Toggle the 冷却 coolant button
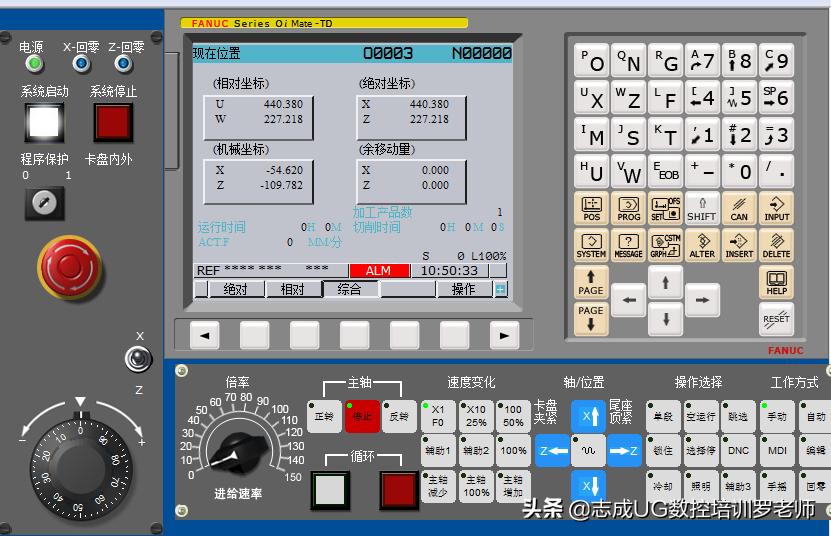 point(663,485)
